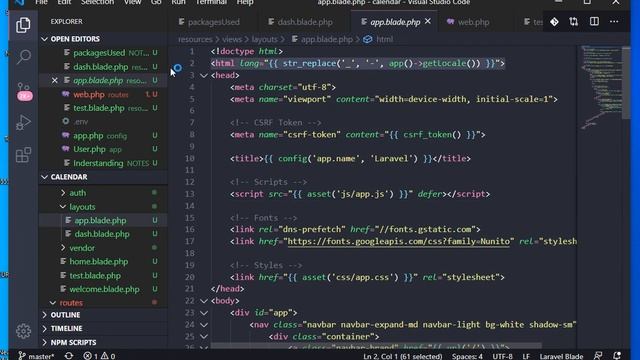Click views in the breadcrumb path
Image resolution: width=640 pixels, height=360 pixels.
click(x=232, y=39)
